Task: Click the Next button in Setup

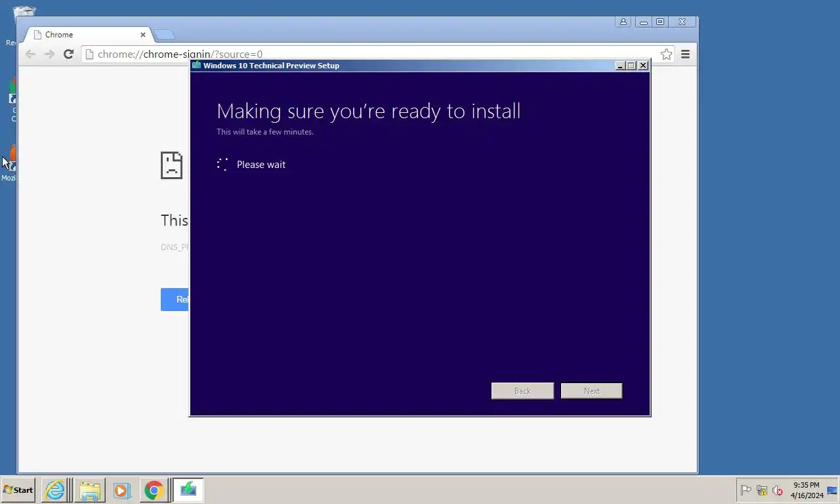Action: (x=591, y=391)
